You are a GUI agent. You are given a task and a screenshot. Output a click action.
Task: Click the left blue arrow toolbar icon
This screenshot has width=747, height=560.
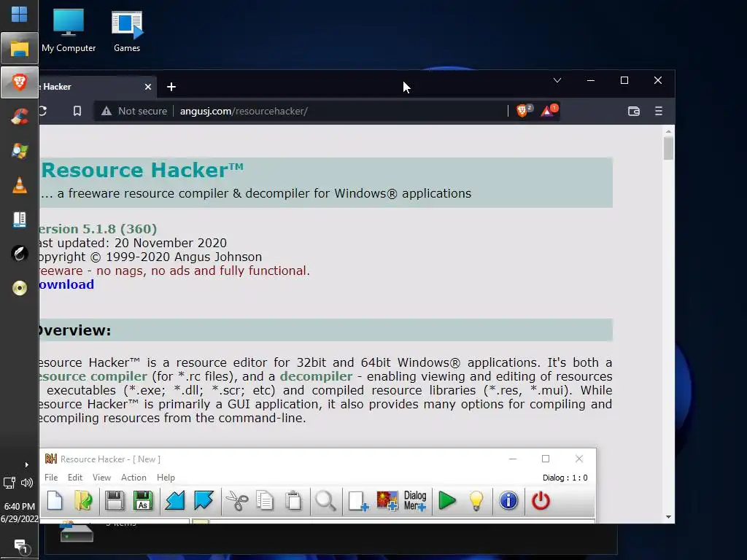coord(175,500)
